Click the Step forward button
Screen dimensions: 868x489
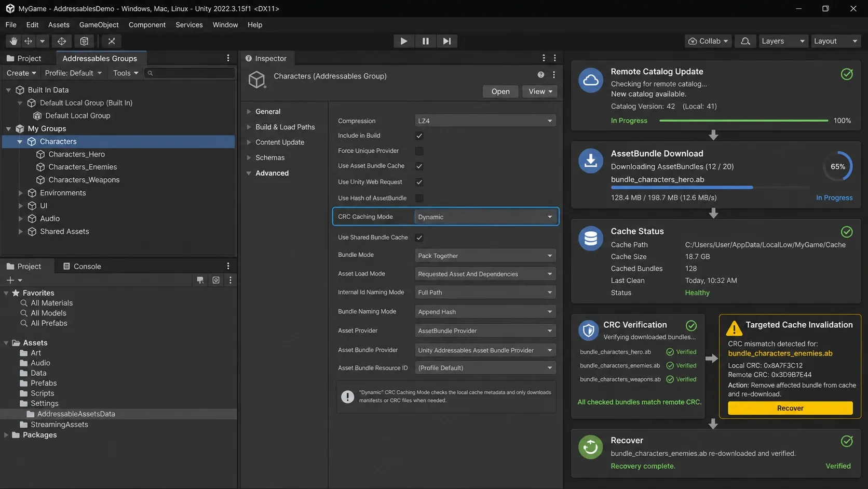[447, 41]
